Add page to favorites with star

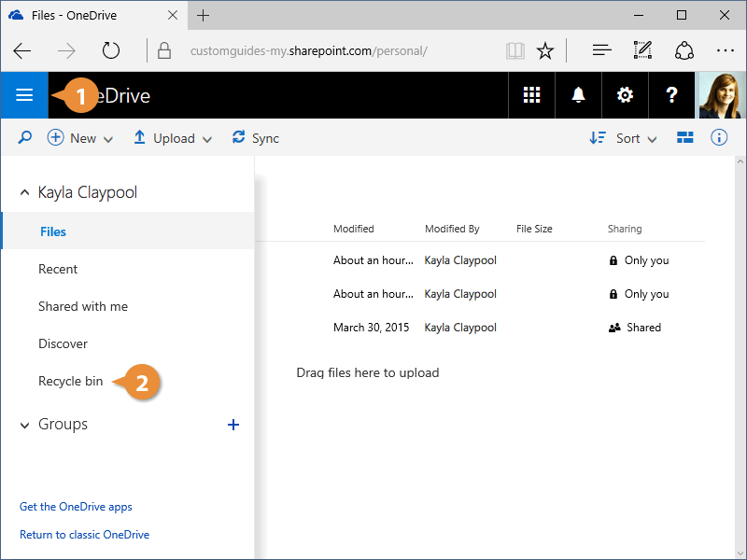(545, 50)
